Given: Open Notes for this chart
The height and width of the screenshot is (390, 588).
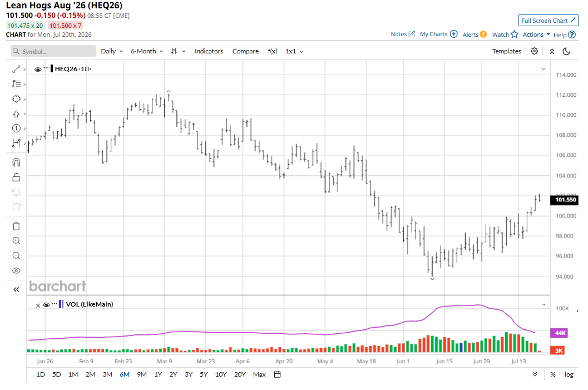Looking at the screenshot, I should click(x=403, y=34).
